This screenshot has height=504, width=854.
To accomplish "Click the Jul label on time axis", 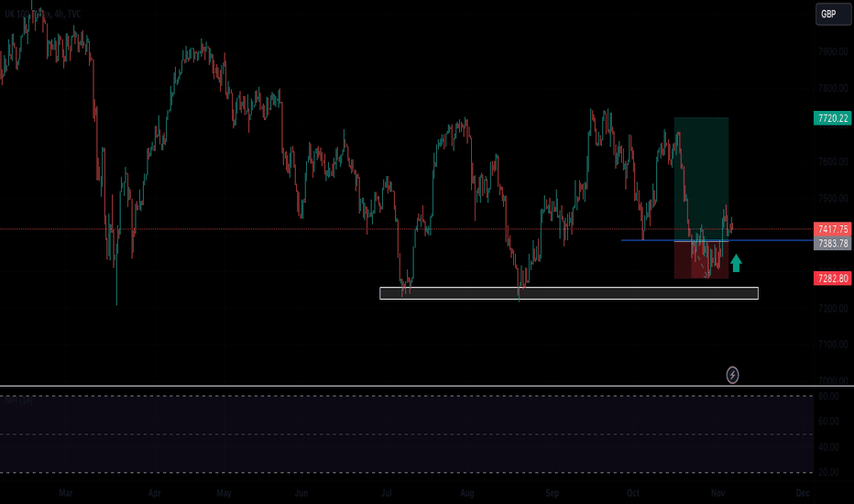I will 386,493.
